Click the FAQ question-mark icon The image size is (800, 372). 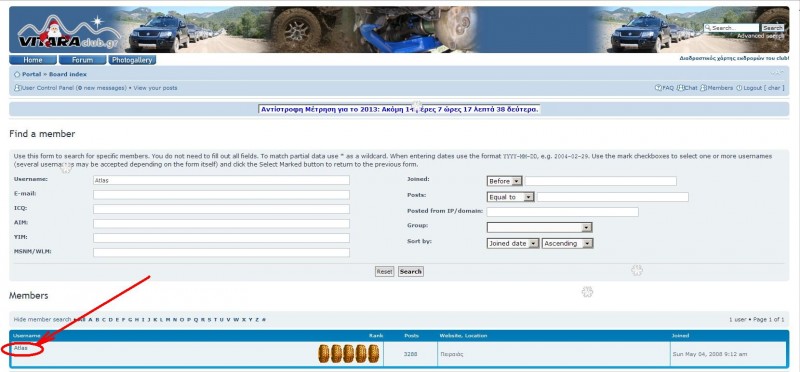pos(658,88)
